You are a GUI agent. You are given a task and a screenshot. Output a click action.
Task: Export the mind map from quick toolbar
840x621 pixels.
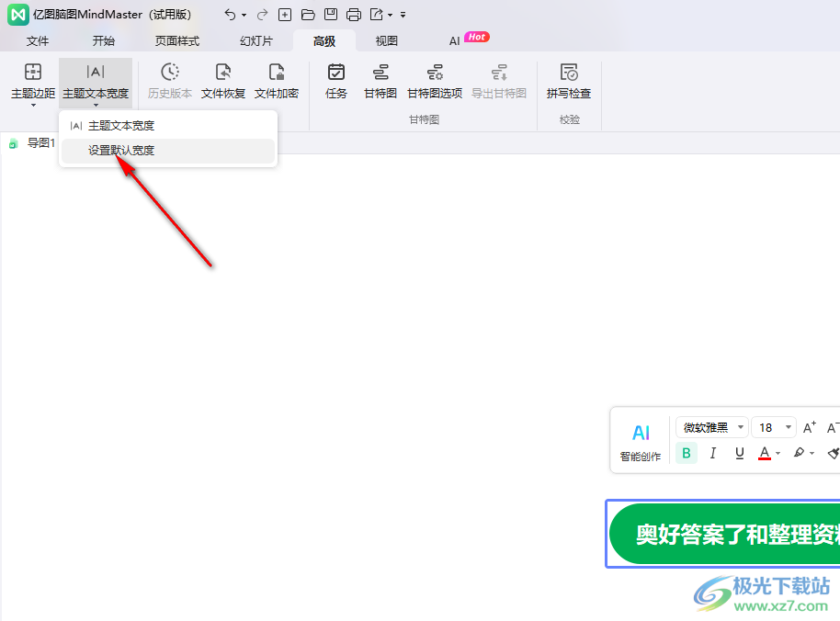pyautogui.click(x=377, y=15)
